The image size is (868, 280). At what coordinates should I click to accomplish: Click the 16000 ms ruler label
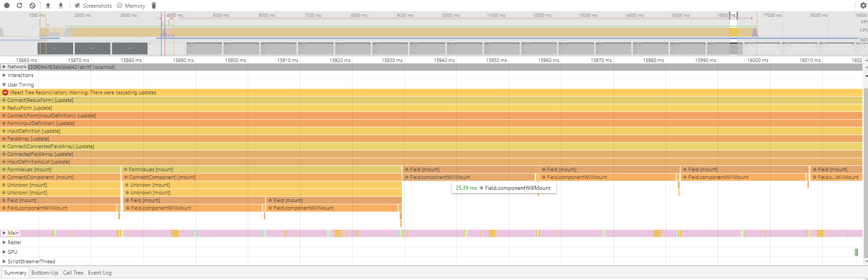758,60
